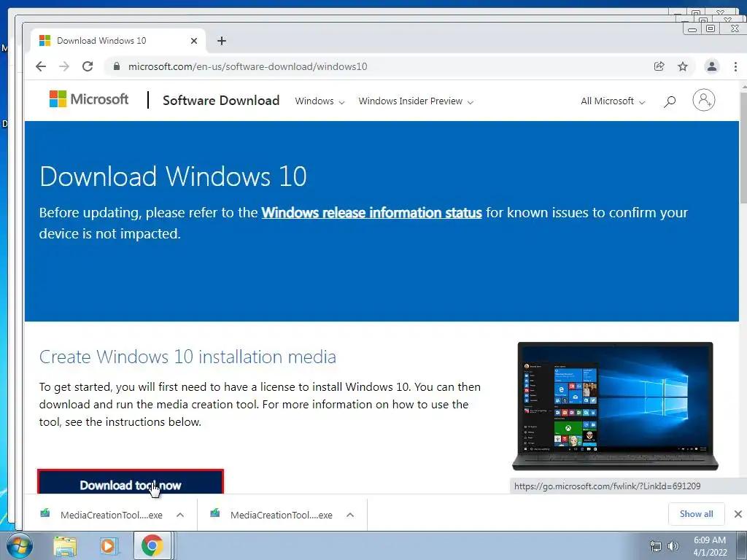Viewport: 747px width, 560px height.
Task: Launch Windows Media Player from taskbar
Action: coord(109,546)
